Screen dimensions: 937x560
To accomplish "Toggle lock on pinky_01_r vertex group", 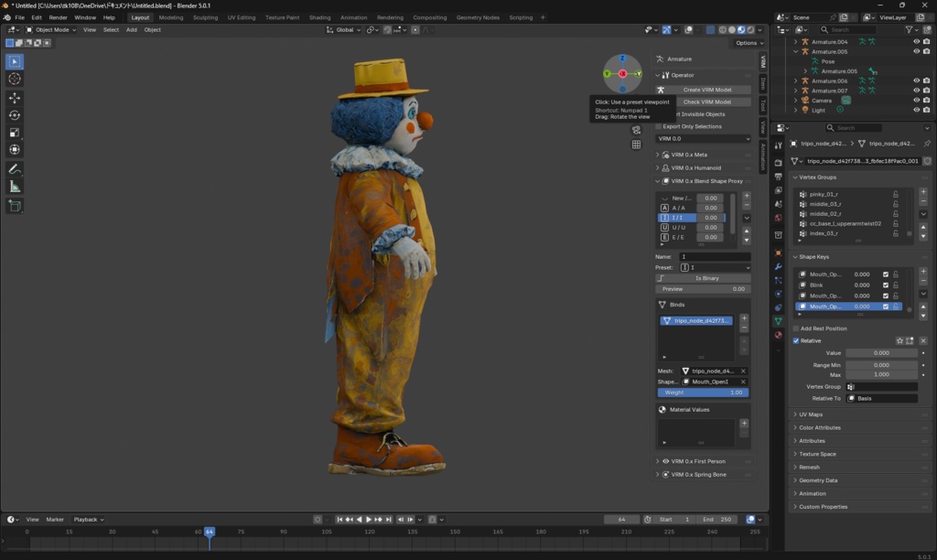I will point(895,194).
